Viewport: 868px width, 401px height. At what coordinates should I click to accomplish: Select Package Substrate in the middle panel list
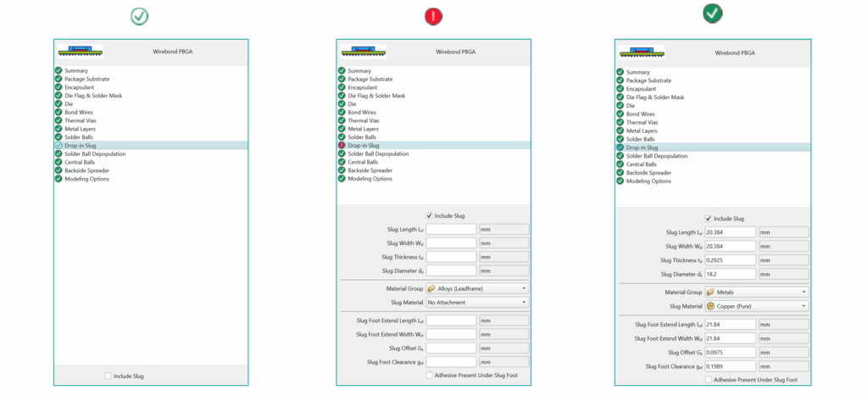(370, 79)
